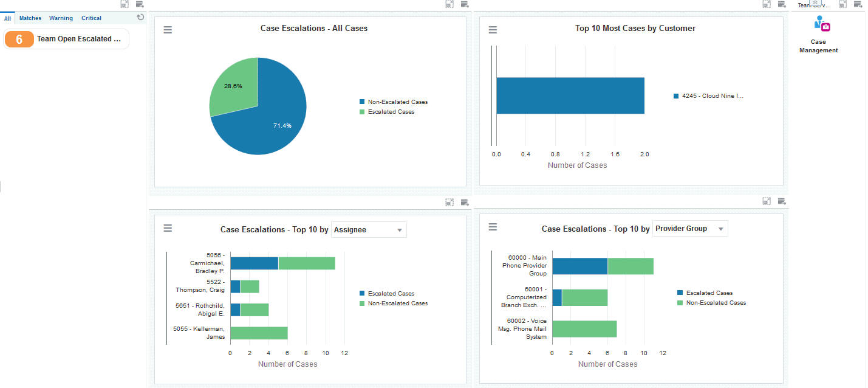
Task: Open menu for Case Escalations - All Cases chart
Action: [168, 30]
